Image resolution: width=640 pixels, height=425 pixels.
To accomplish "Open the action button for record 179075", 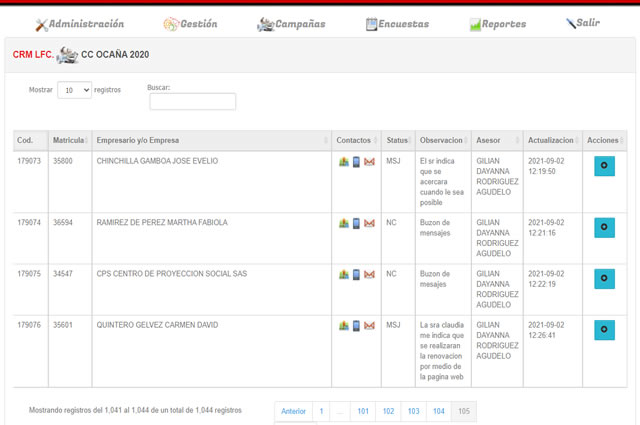I will click(x=604, y=279).
